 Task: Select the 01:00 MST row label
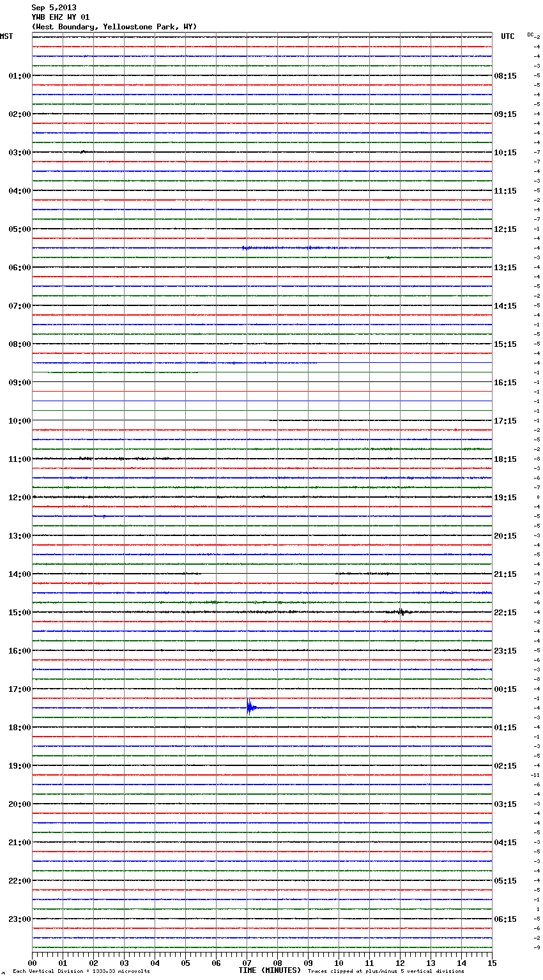(x=20, y=76)
